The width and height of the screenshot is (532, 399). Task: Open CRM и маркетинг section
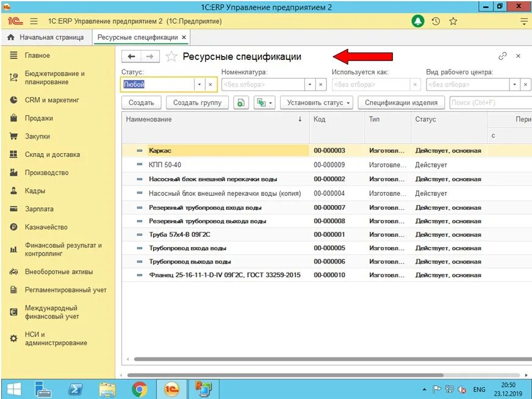[x=52, y=100]
